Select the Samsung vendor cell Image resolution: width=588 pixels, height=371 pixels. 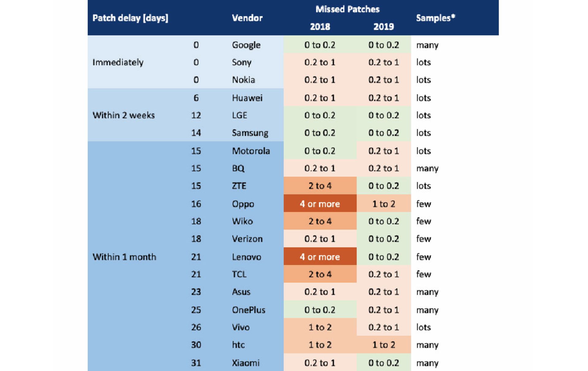tap(250, 133)
